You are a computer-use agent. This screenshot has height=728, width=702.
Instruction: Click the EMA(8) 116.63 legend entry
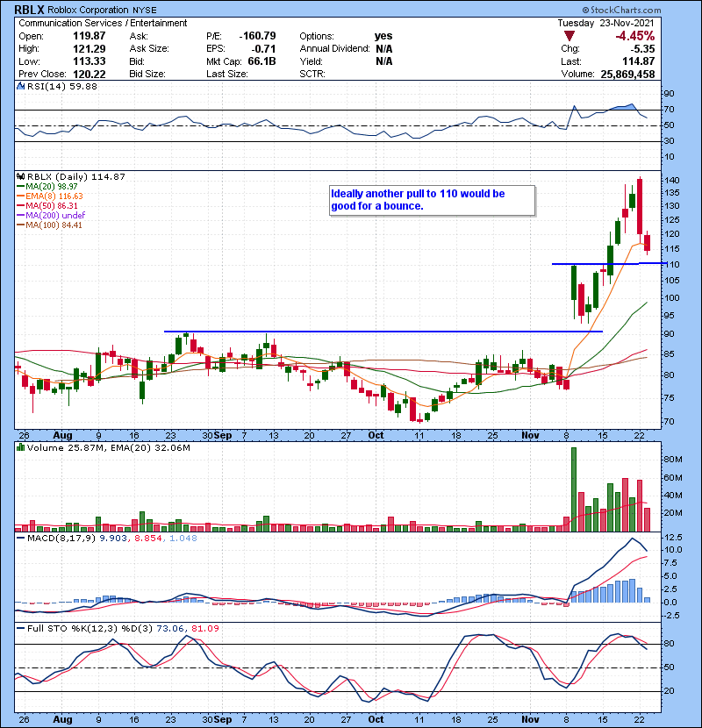[50, 196]
